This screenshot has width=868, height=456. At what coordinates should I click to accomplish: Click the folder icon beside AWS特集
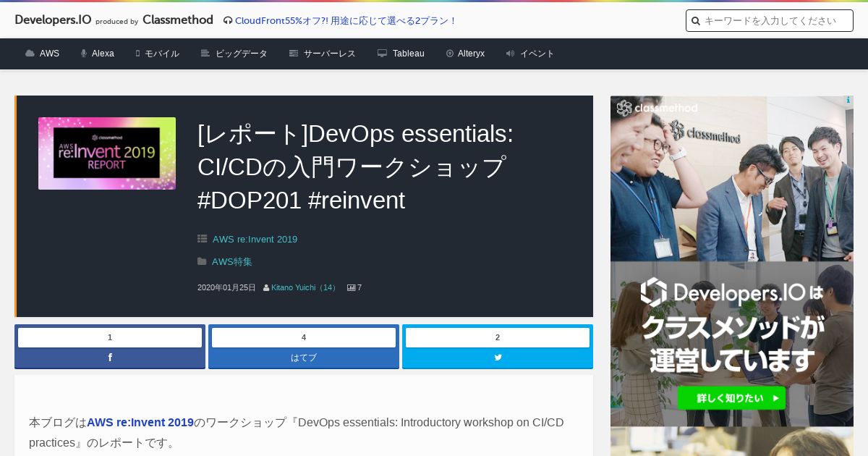(203, 261)
